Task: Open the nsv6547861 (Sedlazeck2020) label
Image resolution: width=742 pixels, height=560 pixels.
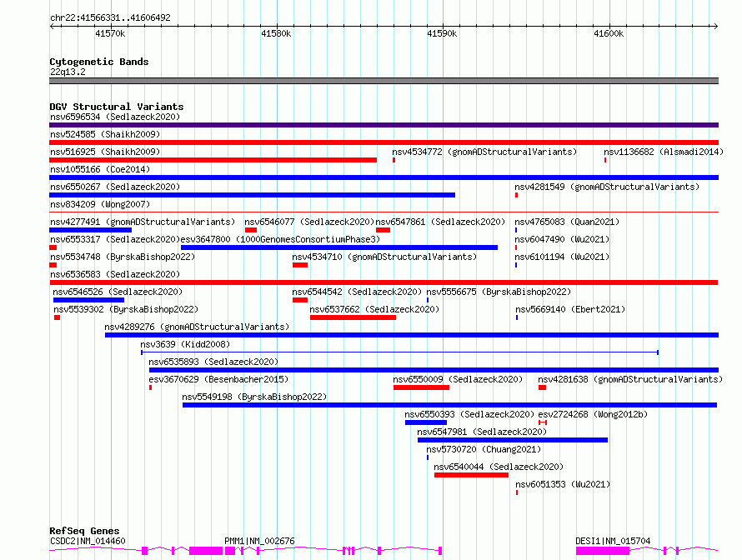Action: click(x=440, y=222)
